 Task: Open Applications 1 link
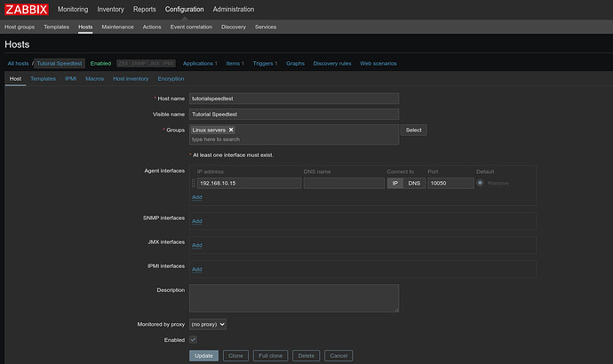coord(200,63)
